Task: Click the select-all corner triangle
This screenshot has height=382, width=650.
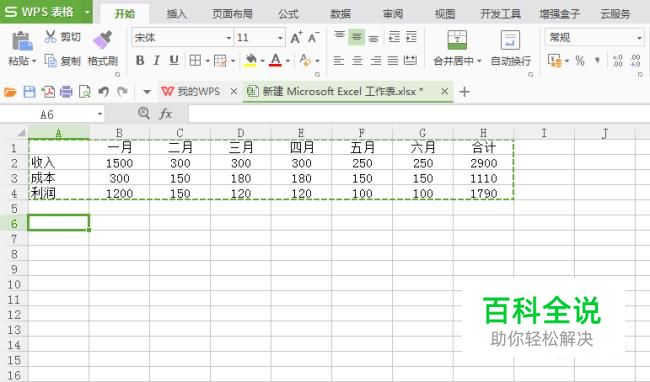Action: tap(21, 133)
